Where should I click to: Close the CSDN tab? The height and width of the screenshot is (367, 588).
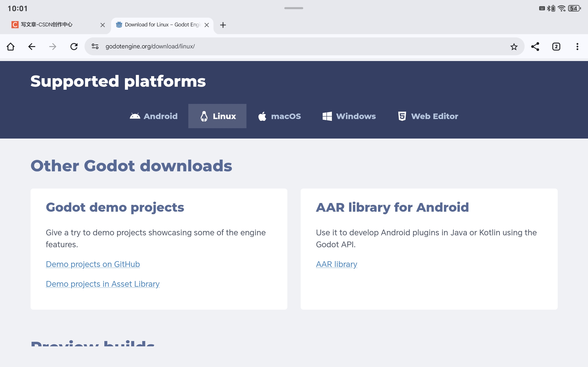[x=102, y=25]
